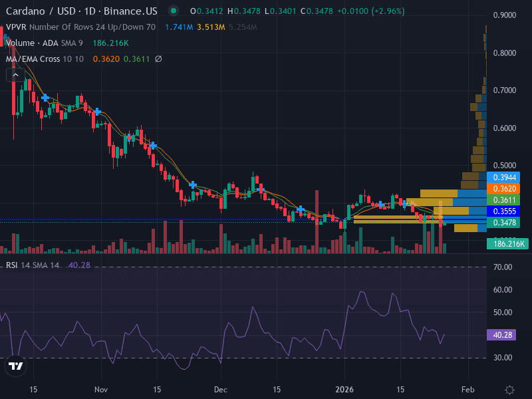
Task: Click the VPVR down volume value 3.513M
Action: [211, 27]
